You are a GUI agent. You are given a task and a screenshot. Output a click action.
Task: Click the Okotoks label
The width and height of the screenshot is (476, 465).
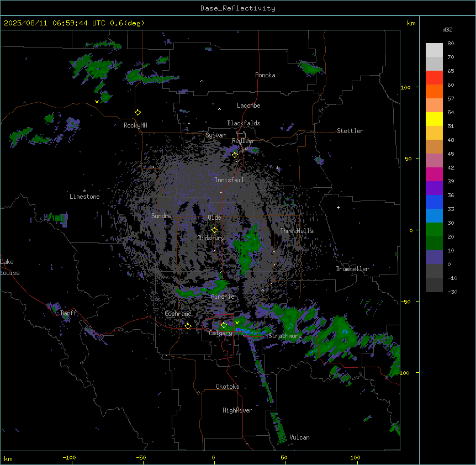pyautogui.click(x=228, y=387)
